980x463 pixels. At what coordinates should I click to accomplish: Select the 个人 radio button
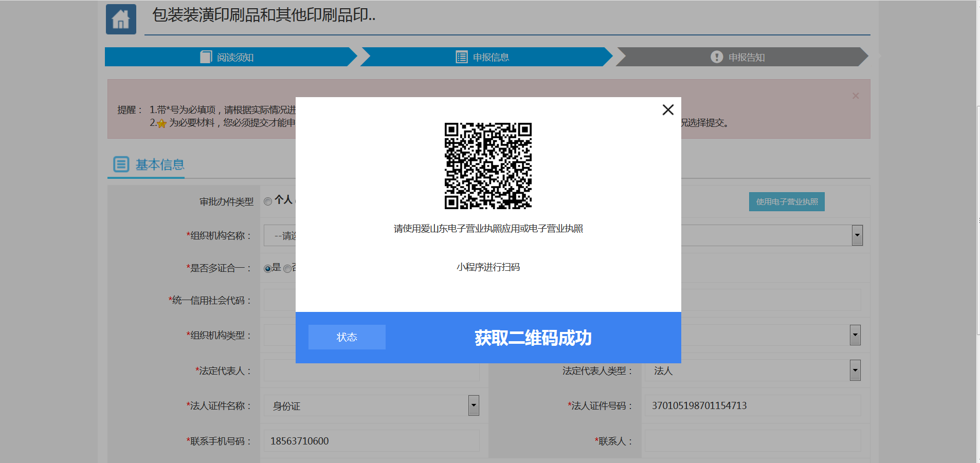point(268,201)
